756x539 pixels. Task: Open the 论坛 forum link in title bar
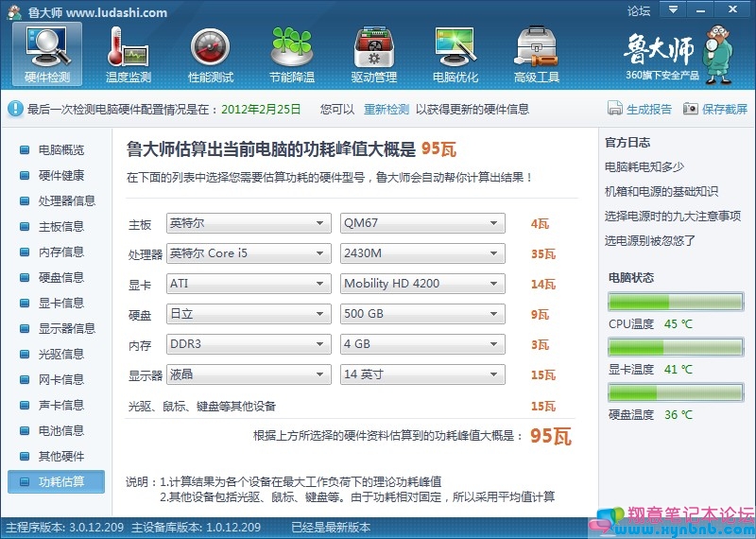coord(639,10)
